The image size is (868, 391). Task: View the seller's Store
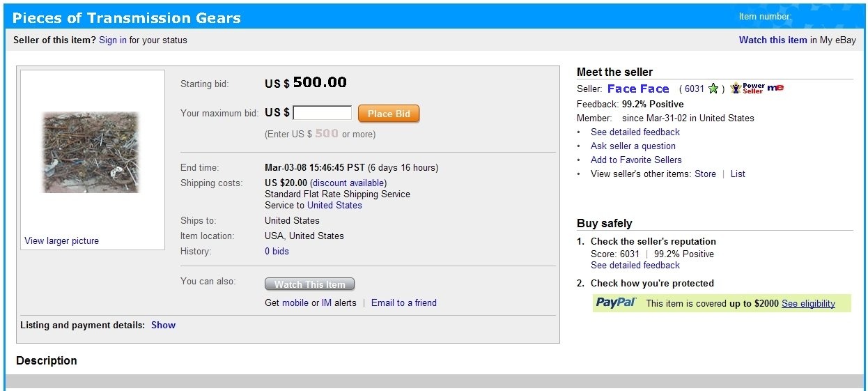tap(705, 174)
